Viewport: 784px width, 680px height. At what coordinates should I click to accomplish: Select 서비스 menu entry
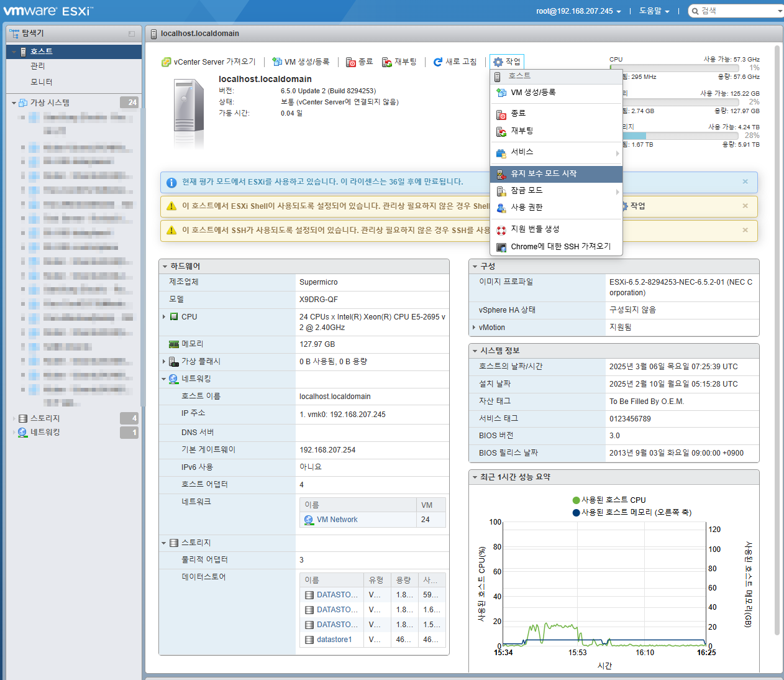556,152
